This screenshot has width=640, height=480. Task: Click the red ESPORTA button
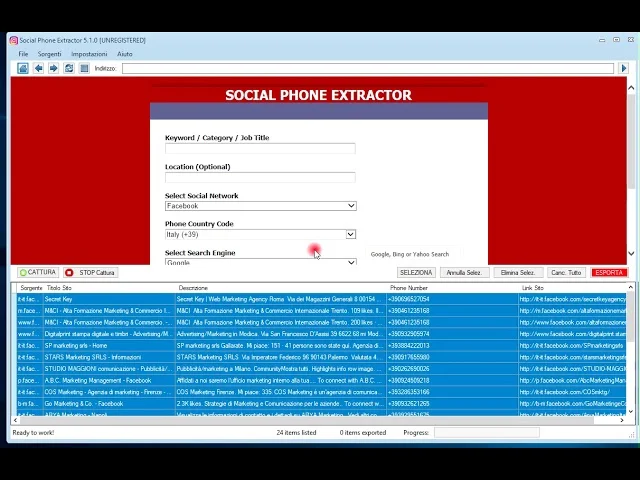(608, 272)
